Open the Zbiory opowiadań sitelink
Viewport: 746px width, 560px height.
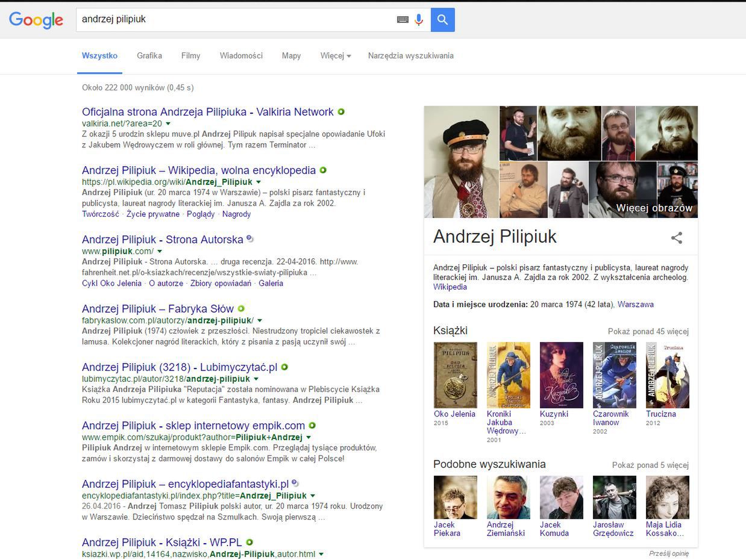pyautogui.click(x=221, y=284)
